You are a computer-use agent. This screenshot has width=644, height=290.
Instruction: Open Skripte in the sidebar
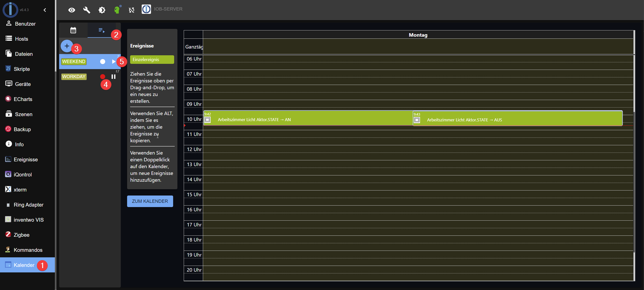pos(22,69)
